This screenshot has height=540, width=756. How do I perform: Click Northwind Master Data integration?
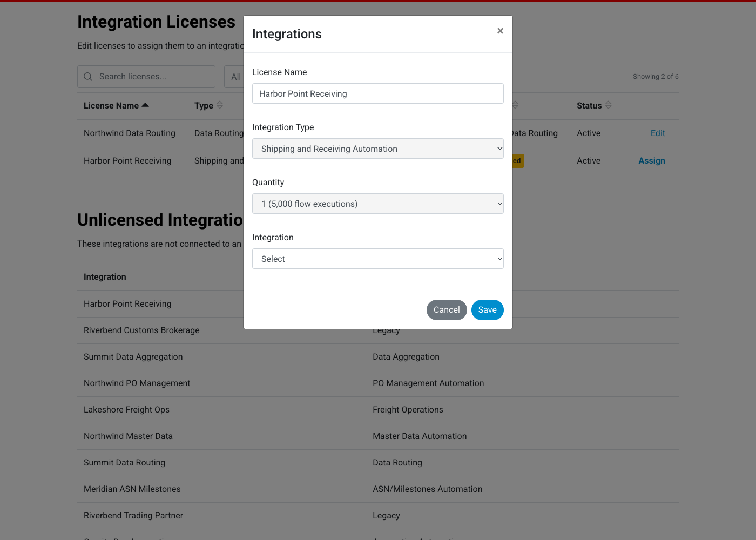click(x=129, y=436)
